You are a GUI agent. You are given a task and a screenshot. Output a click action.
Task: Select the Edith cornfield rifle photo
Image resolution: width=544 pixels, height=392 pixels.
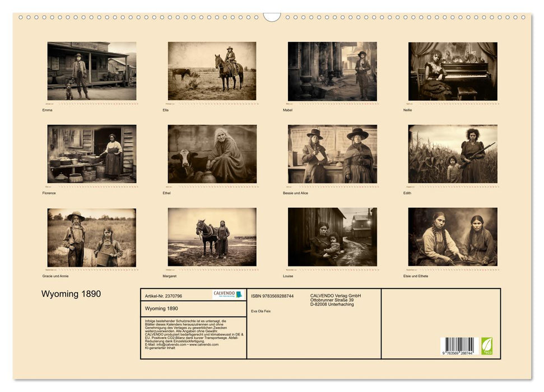pos(453,154)
